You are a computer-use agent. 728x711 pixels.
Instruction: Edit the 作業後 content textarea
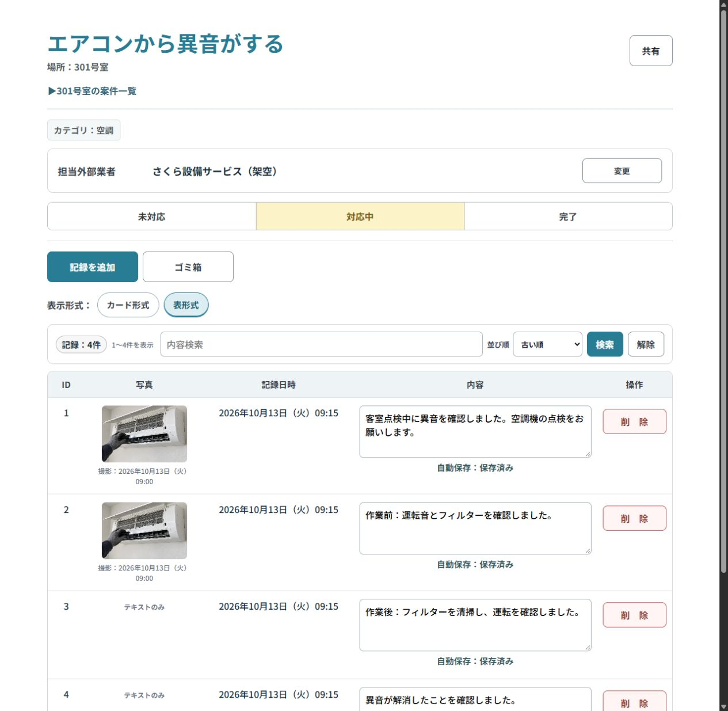click(475, 625)
